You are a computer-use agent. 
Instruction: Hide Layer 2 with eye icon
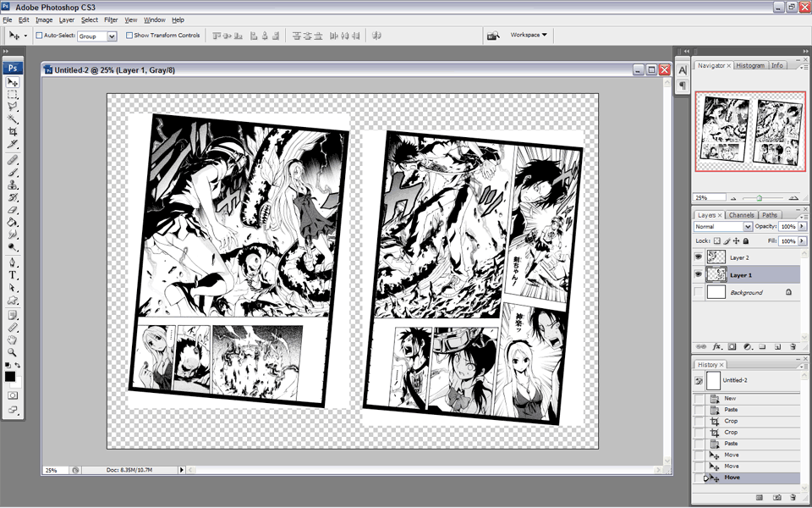(x=699, y=257)
